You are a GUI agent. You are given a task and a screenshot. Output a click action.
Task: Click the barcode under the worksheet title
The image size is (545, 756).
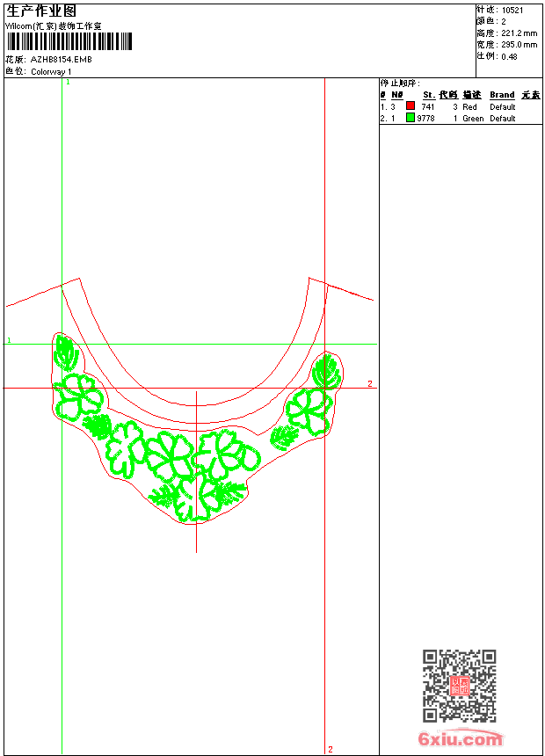(x=69, y=41)
